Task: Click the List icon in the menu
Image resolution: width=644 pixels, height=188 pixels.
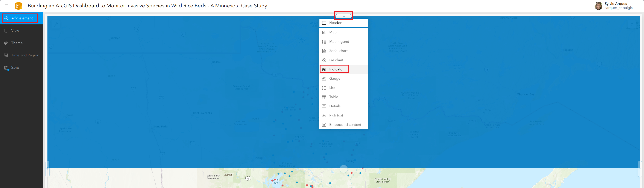Action: pyautogui.click(x=324, y=88)
